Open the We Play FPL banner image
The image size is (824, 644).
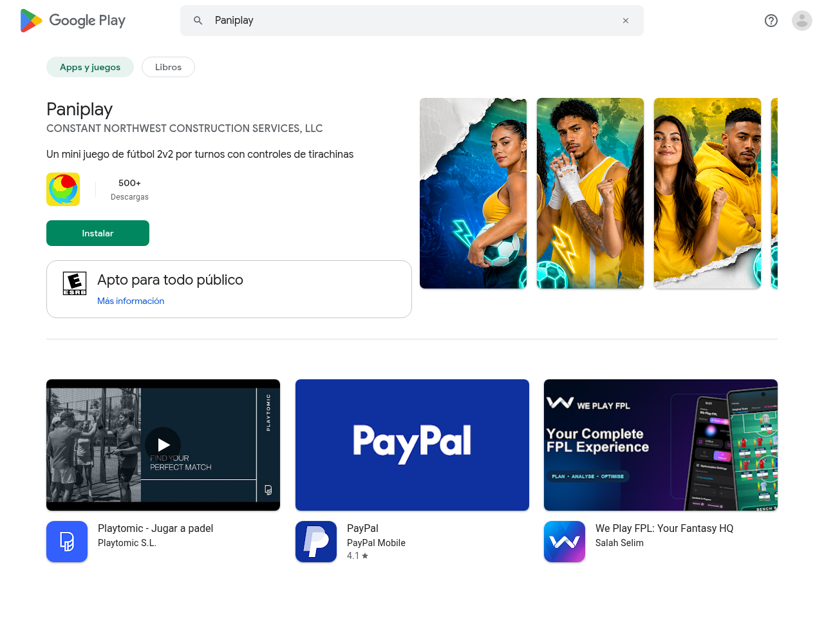[x=660, y=445]
